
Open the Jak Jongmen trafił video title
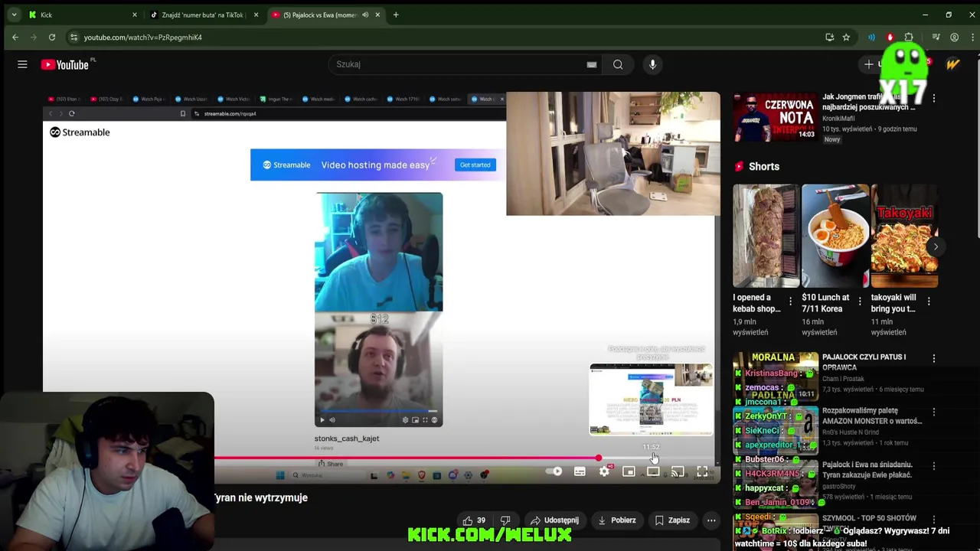[x=869, y=103]
